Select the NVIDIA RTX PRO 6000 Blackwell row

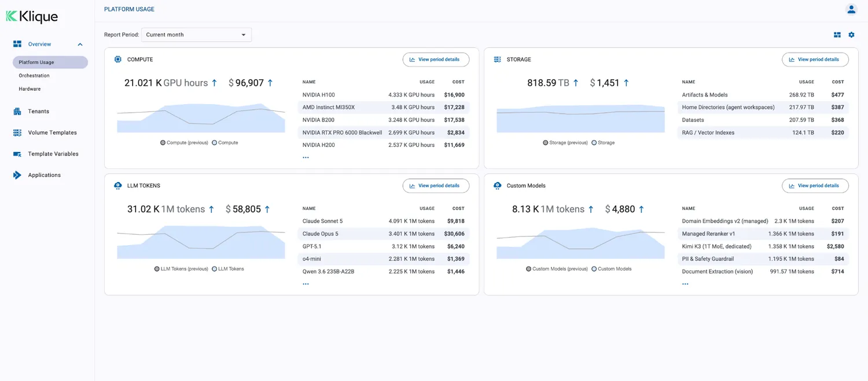point(384,132)
